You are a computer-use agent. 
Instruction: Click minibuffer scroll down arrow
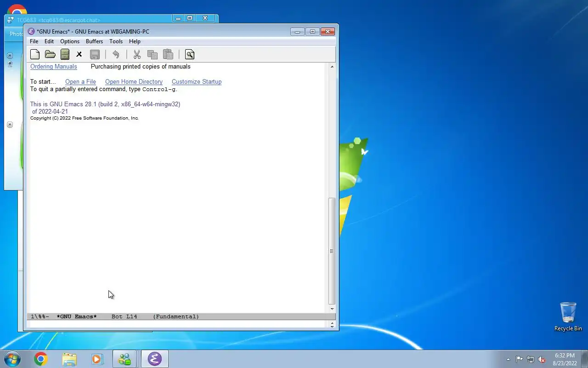pyautogui.click(x=332, y=326)
